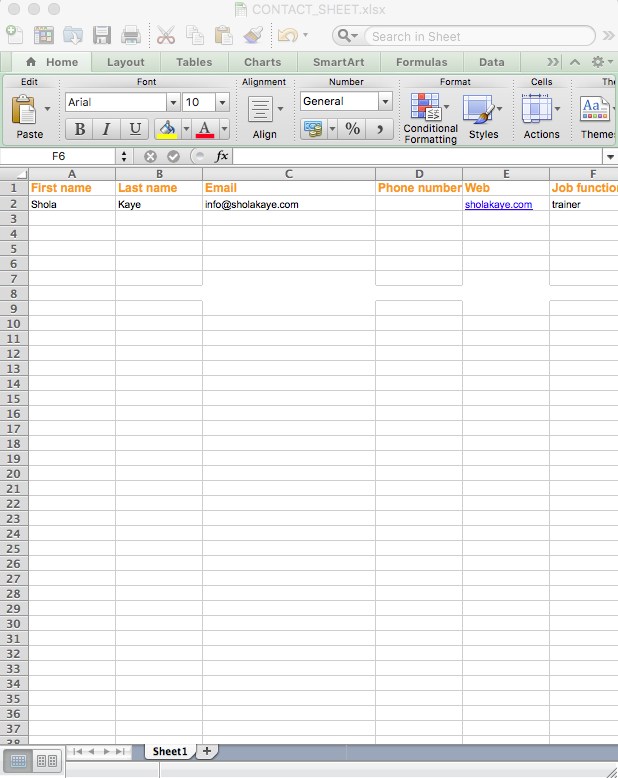Open fill color picker arrow
Image resolution: width=618 pixels, height=778 pixels.
186,130
